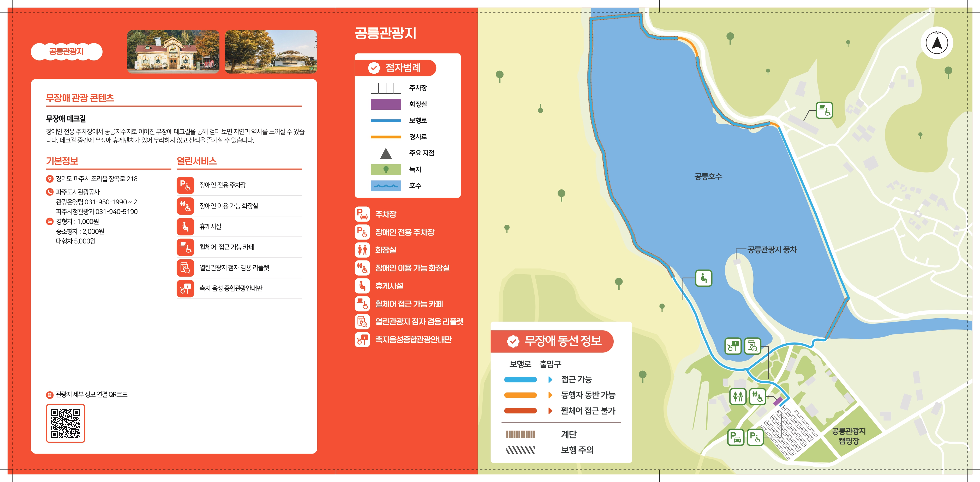Click the purple 화장실 legend swatch
This screenshot has height=482, width=980.
[386, 104]
